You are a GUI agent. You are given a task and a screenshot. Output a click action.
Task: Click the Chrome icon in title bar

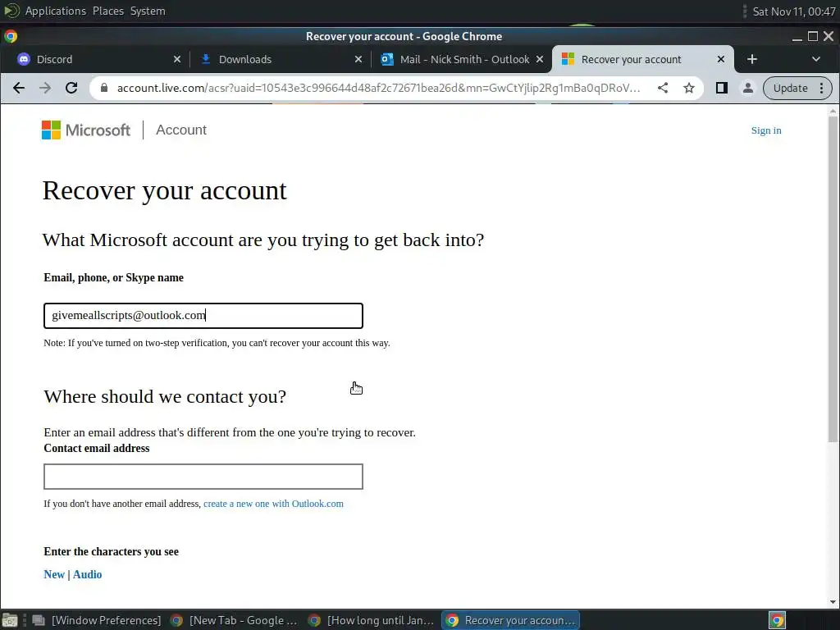tap(11, 36)
